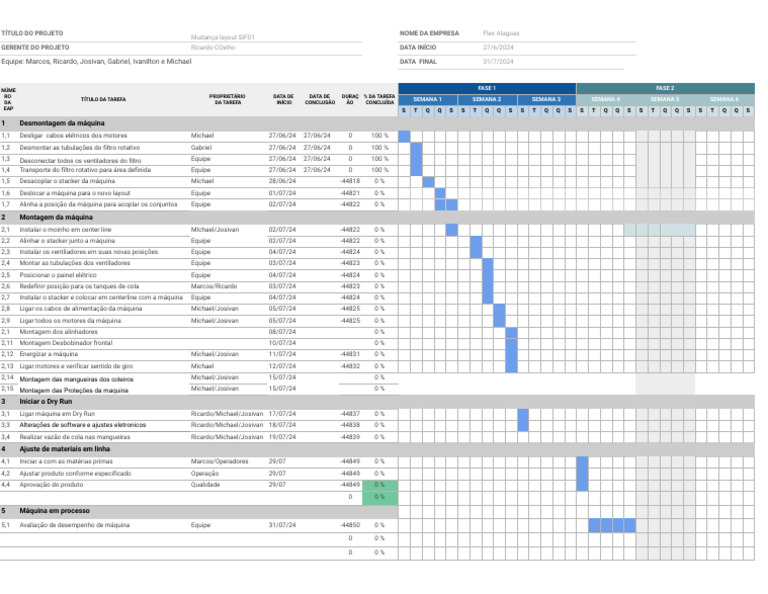
Task: Click the blue Gantt bar for task 1,1
Action: pos(404,137)
